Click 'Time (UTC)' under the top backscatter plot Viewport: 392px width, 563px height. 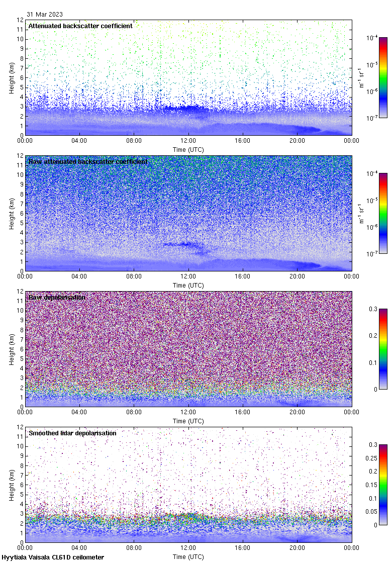pos(188,150)
